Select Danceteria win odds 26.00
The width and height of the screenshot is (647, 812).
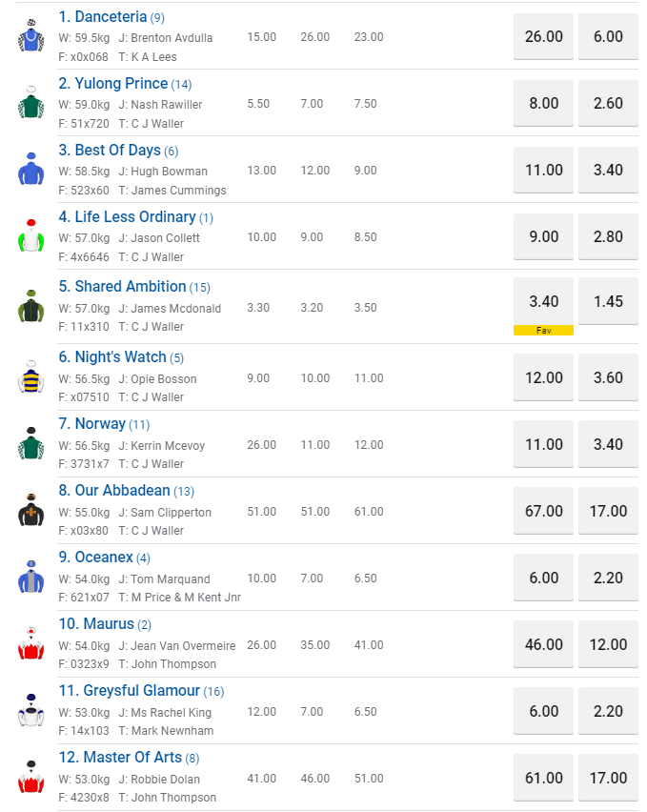tap(543, 36)
